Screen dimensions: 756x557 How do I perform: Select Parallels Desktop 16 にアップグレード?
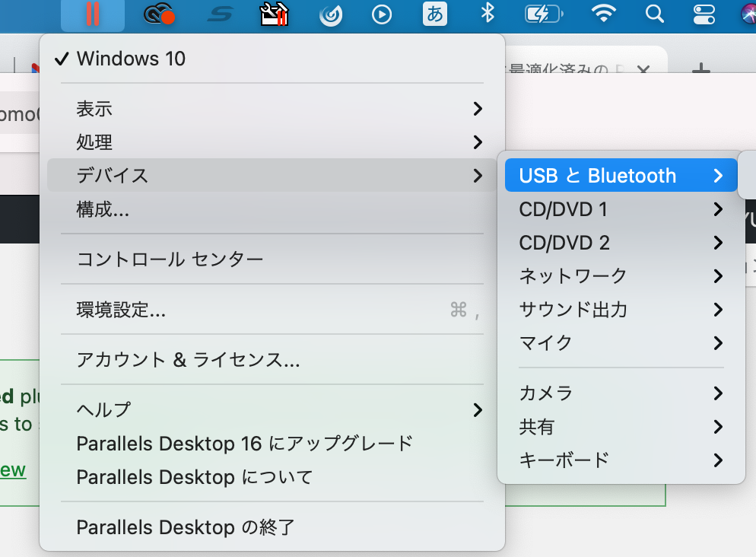[x=272, y=444]
